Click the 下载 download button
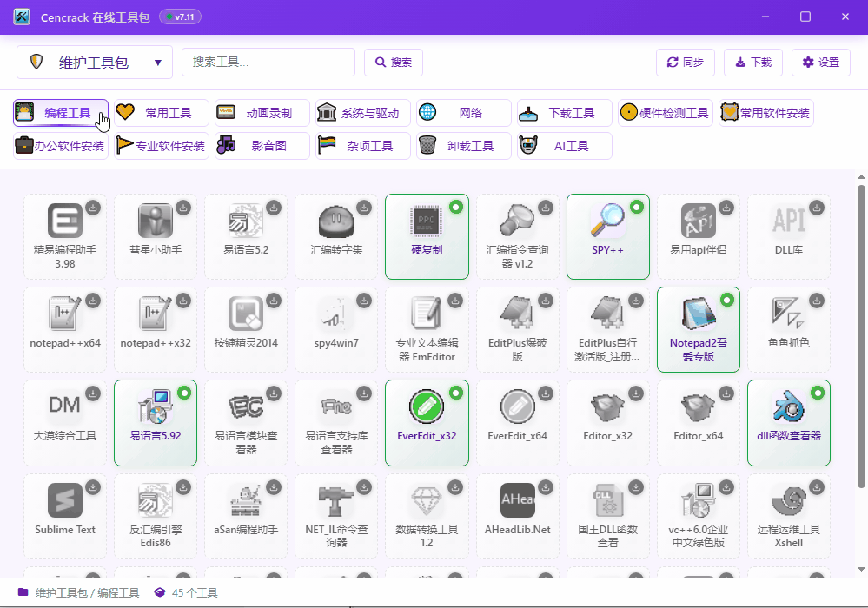Viewport: 868px width, 608px height. [752, 62]
